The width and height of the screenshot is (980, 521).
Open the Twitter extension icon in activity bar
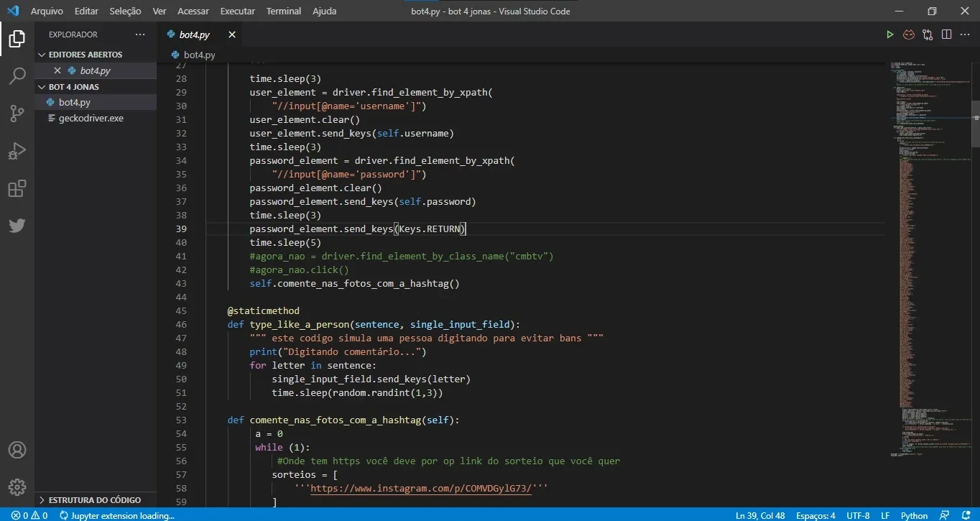[17, 226]
